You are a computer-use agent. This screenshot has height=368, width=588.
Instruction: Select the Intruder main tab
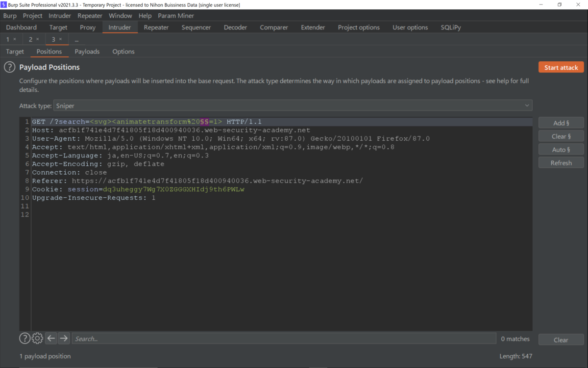(x=120, y=27)
